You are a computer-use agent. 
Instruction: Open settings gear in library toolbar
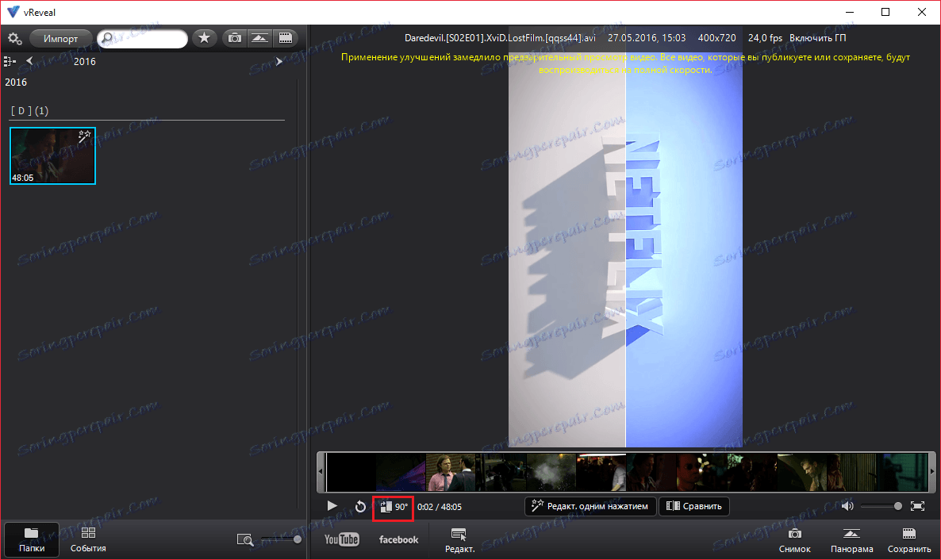[14, 38]
